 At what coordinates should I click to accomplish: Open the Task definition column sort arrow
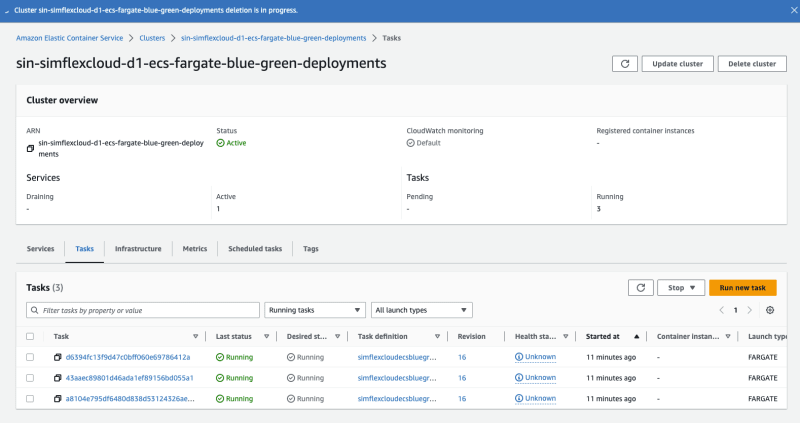437,336
